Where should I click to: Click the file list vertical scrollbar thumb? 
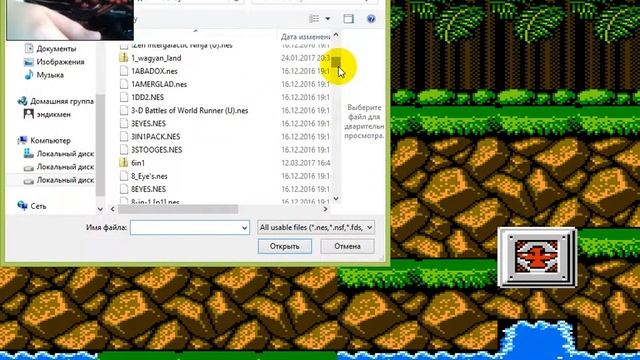336,62
